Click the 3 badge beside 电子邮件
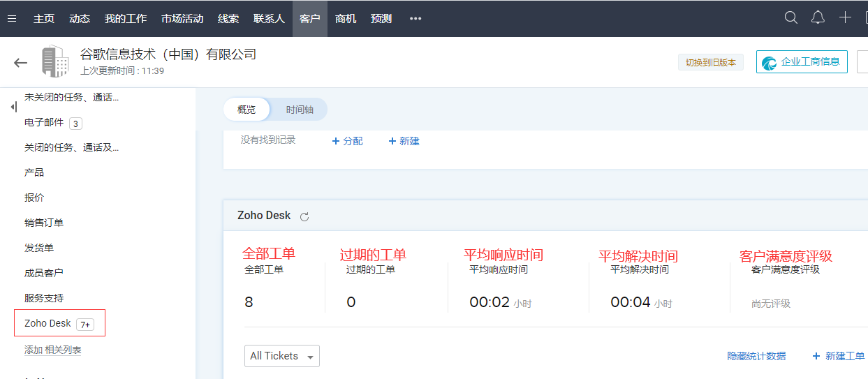The width and height of the screenshot is (868, 379). point(75,124)
